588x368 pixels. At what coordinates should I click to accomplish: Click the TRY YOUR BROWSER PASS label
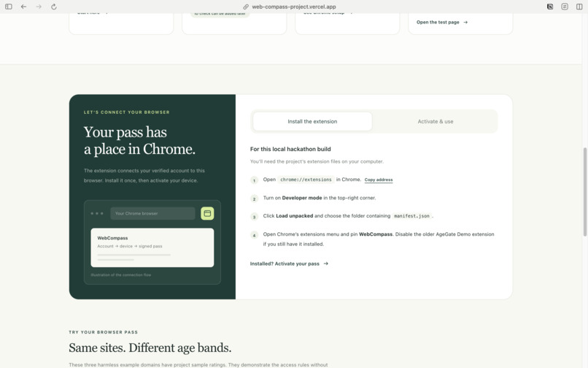(103, 332)
